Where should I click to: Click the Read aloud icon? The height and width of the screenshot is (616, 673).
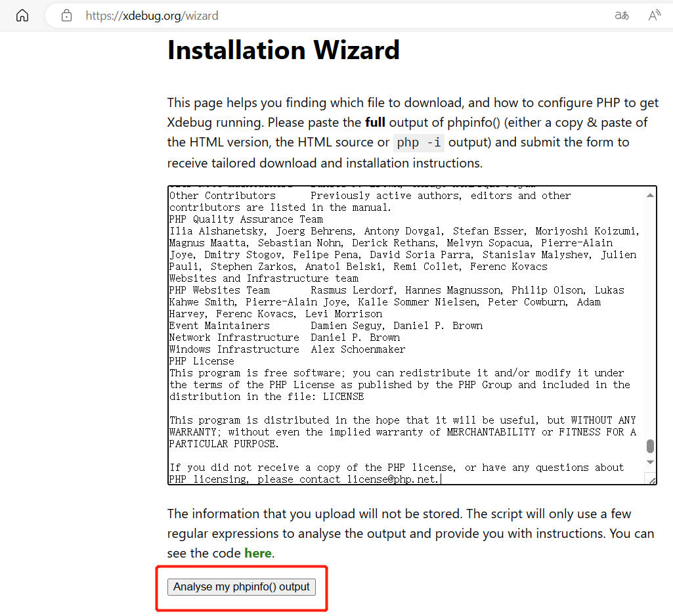pyautogui.click(x=654, y=16)
